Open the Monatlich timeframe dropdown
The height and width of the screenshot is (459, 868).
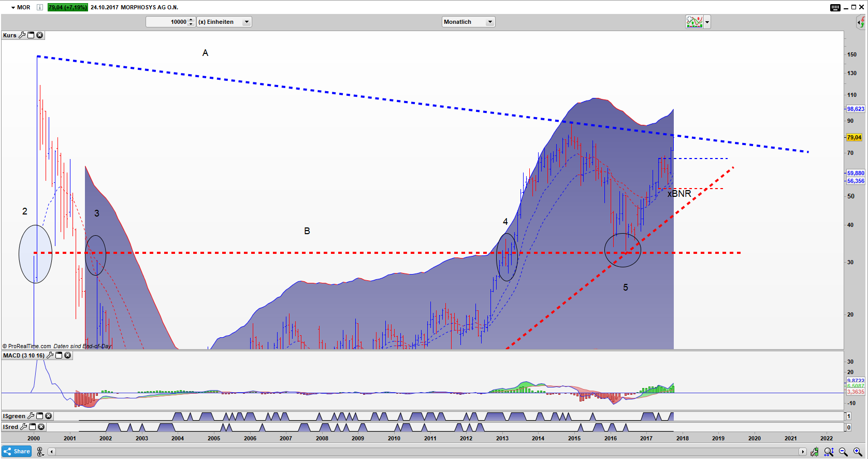click(x=489, y=22)
